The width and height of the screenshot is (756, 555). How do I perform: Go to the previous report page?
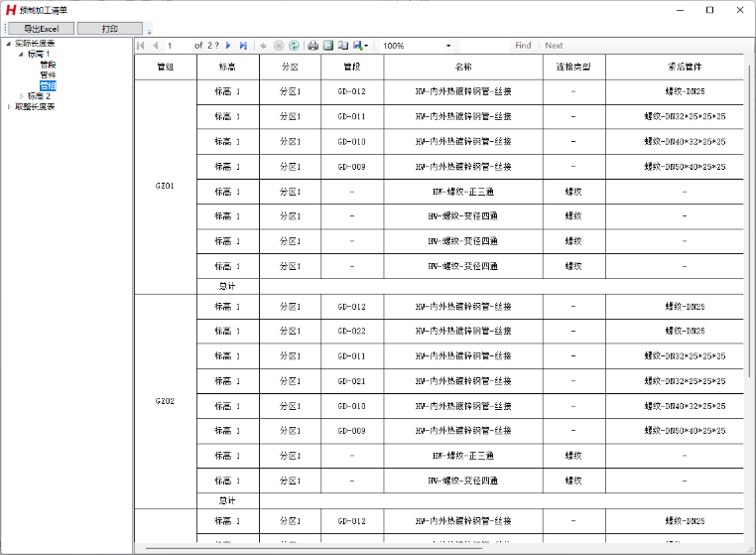click(x=155, y=46)
